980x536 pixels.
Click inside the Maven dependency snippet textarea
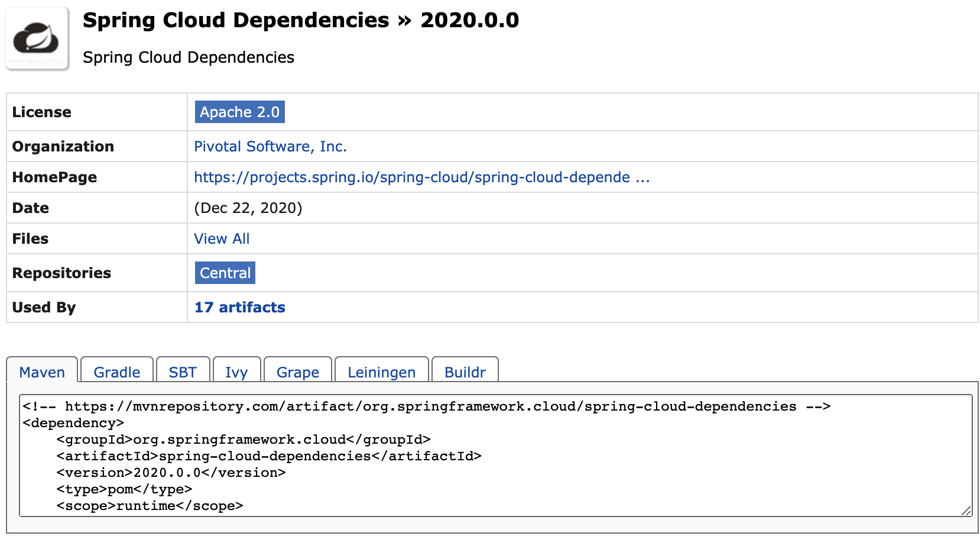496,456
